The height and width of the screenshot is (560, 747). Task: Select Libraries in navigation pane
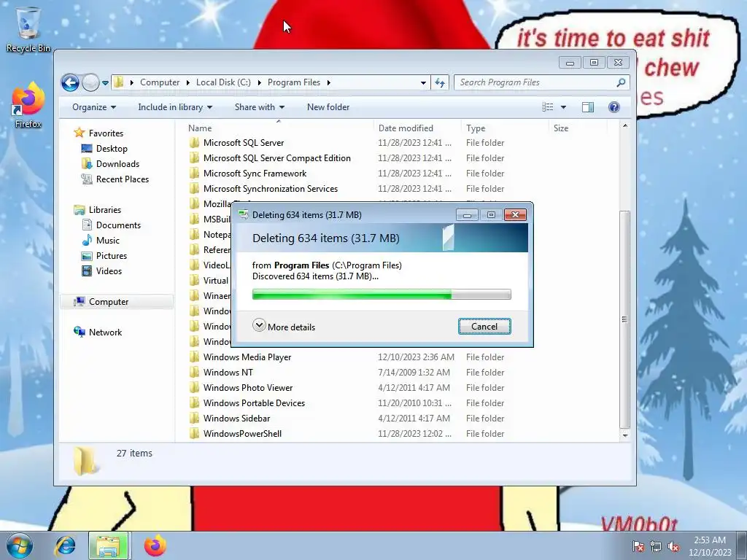pos(105,209)
